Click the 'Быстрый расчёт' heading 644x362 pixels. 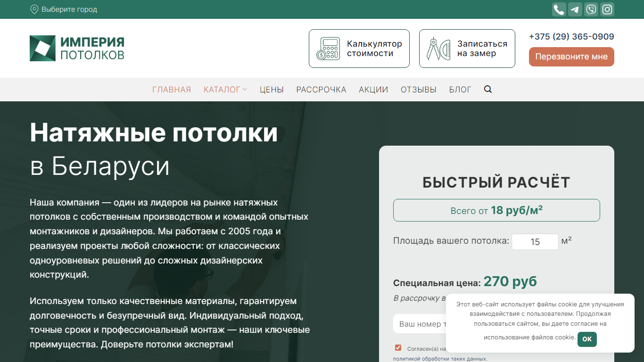click(x=496, y=182)
